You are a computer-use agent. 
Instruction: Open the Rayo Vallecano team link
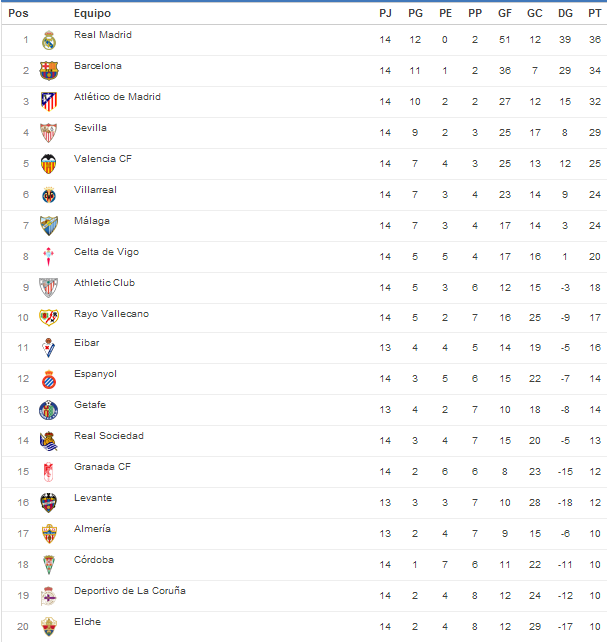click(x=111, y=314)
